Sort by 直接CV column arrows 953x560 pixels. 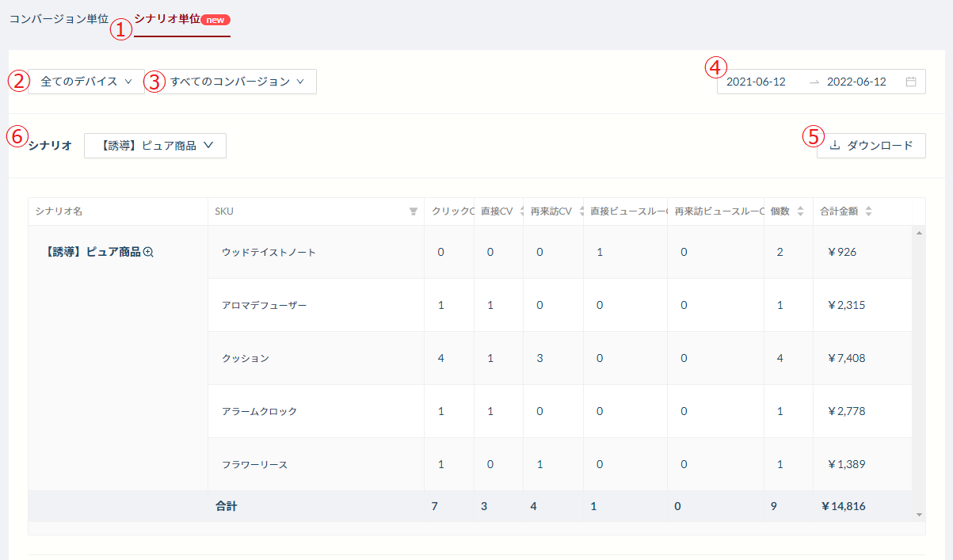521,211
